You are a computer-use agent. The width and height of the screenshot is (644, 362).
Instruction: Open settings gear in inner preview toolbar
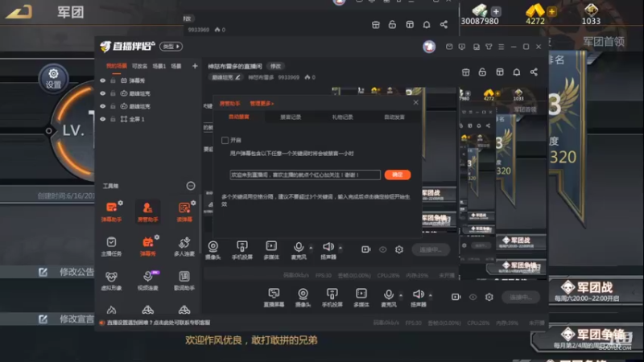399,249
